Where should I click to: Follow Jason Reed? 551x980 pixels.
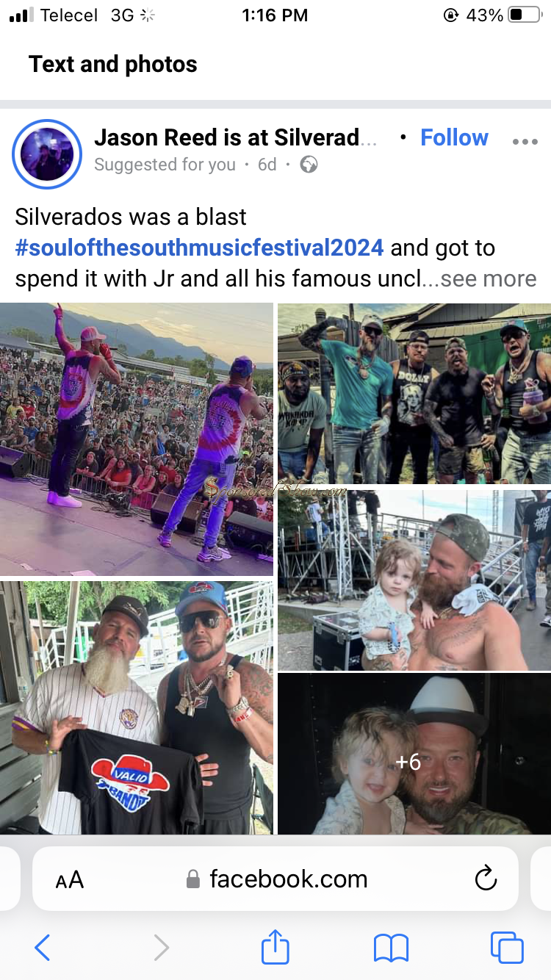tap(454, 137)
